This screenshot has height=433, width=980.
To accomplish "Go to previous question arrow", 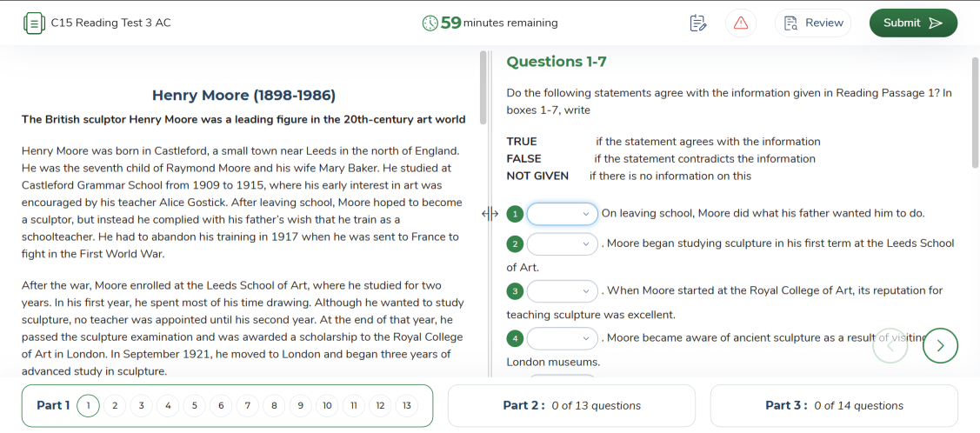I will point(890,345).
